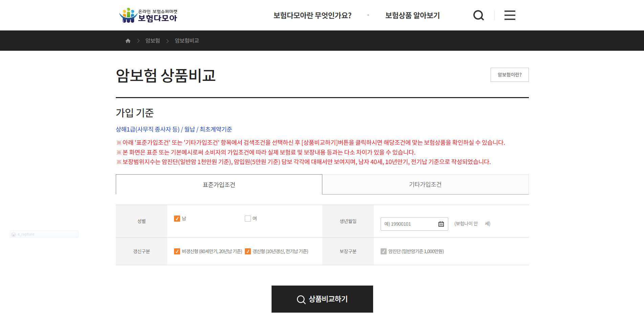Switch to the 표준가입조건 tab
644x316 pixels.
point(219,185)
